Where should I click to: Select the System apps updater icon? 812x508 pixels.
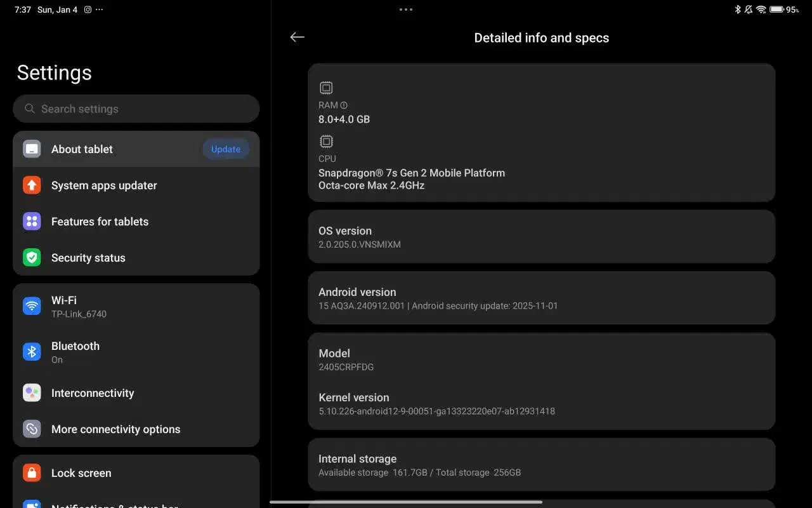(32, 185)
